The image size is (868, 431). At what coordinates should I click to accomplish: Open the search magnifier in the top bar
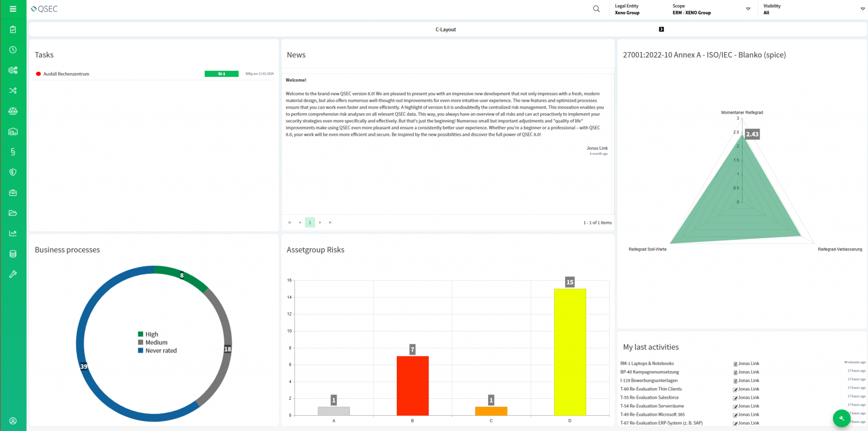pos(596,8)
